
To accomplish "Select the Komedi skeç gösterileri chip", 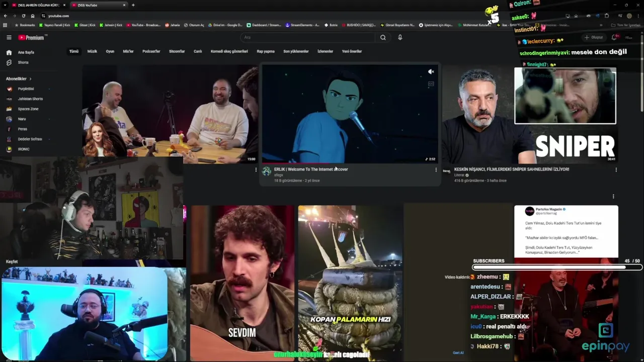I will pos(229,51).
